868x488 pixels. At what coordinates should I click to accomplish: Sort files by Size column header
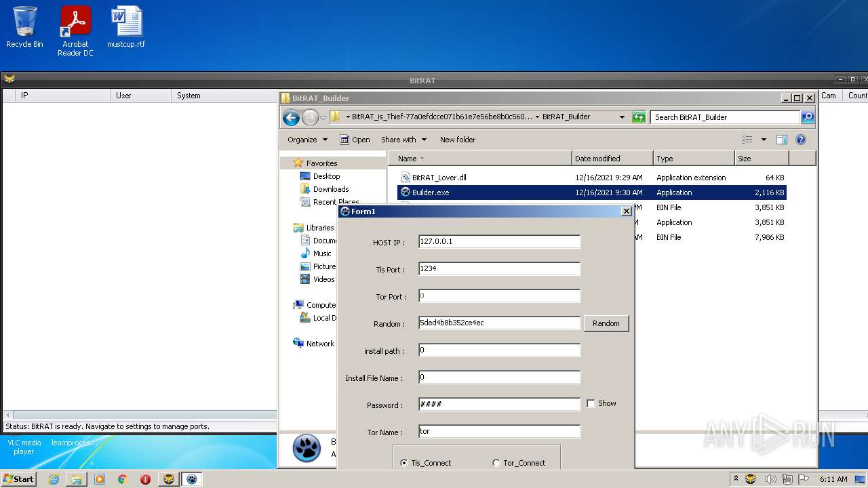(x=762, y=159)
